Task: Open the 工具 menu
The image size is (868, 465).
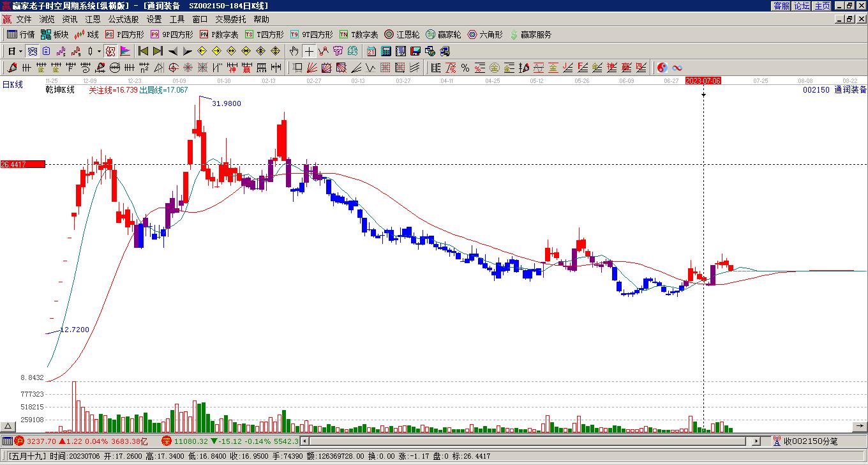Action: (177, 20)
